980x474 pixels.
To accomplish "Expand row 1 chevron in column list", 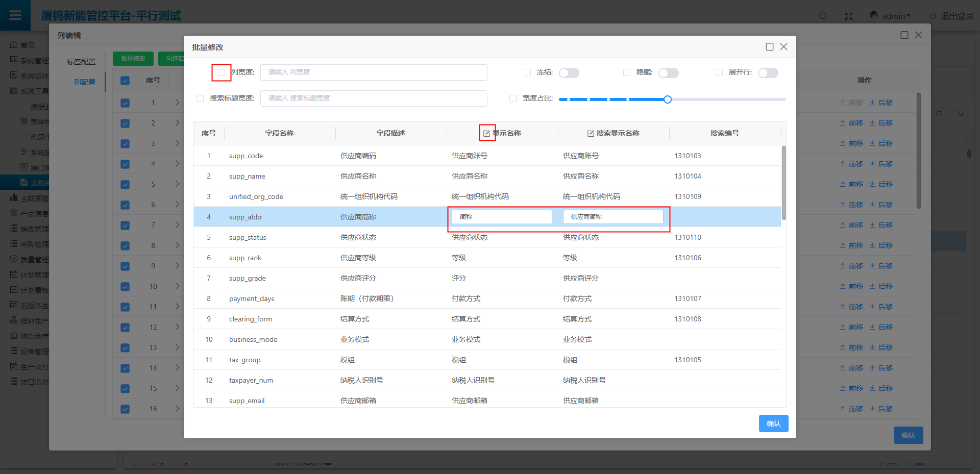I will click(x=177, y=103).
